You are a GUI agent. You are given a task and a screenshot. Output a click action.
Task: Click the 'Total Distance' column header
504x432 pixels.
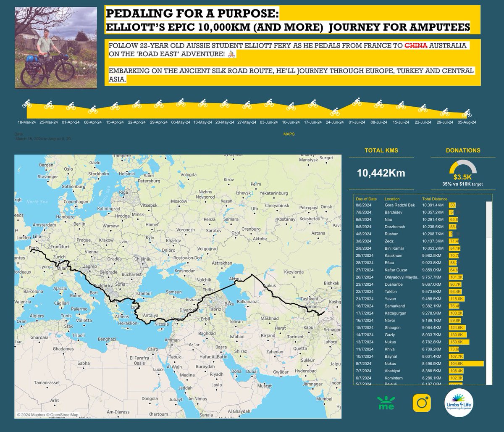click(435, 199)
